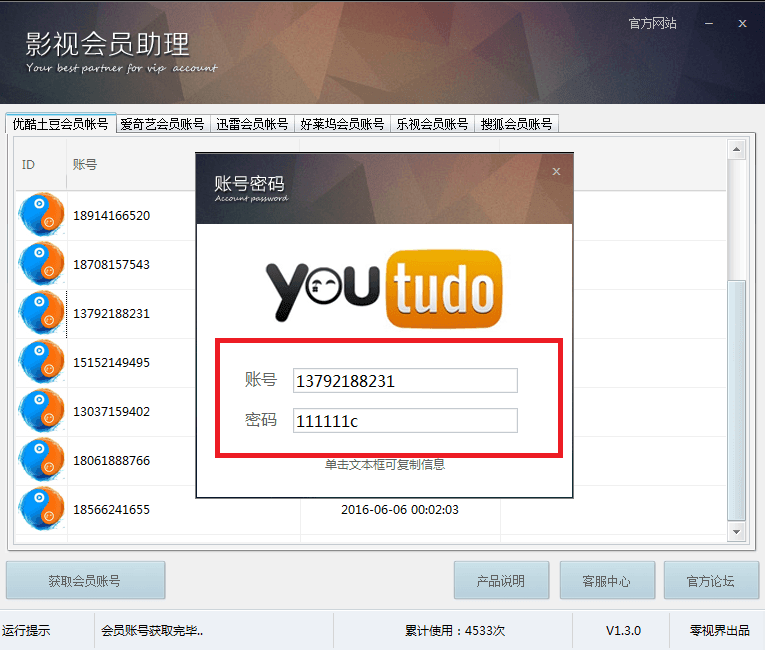The height and width of the screenshot is (650, 765).
Task: Click the 运行提示 status label
Action: pos(26,630)
